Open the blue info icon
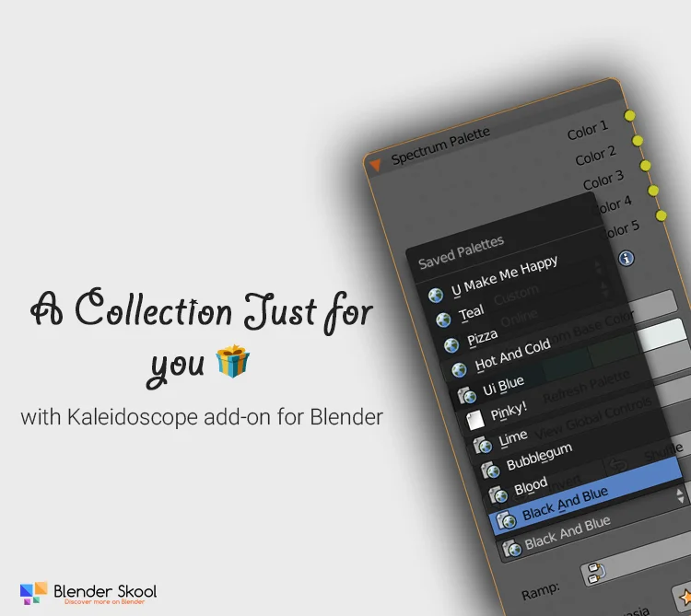This screenshot has height=616, width=691. tap(627, 259)
